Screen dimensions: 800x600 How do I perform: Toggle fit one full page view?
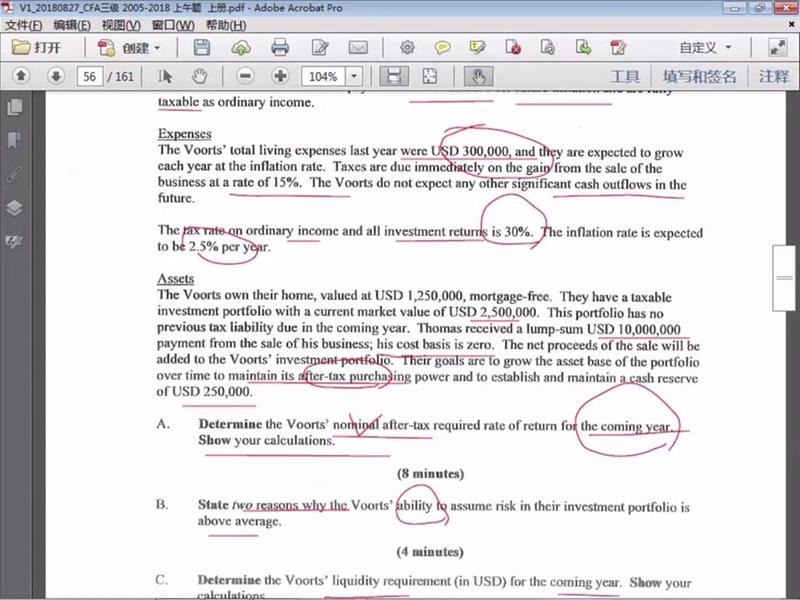coord(429,76)
